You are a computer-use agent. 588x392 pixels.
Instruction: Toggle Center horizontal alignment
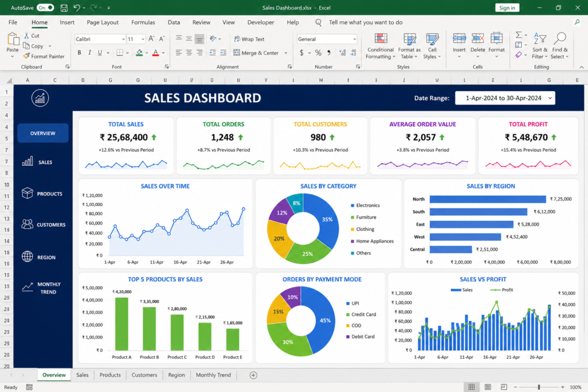pos(189,53)
